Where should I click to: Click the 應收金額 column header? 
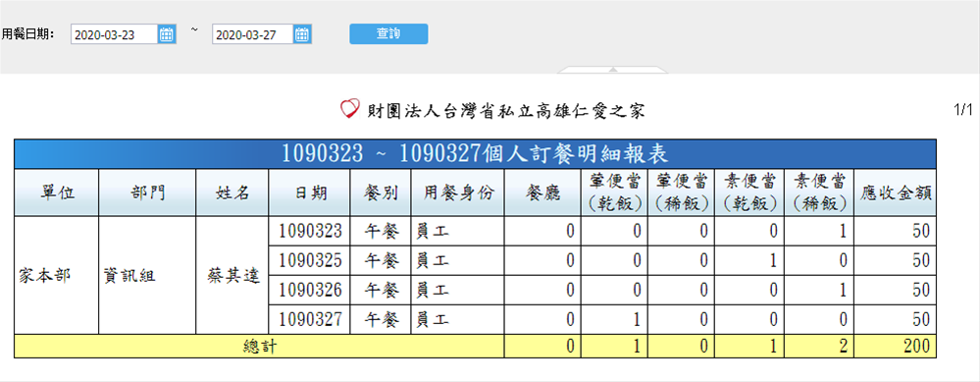click(x=896, y=192)
